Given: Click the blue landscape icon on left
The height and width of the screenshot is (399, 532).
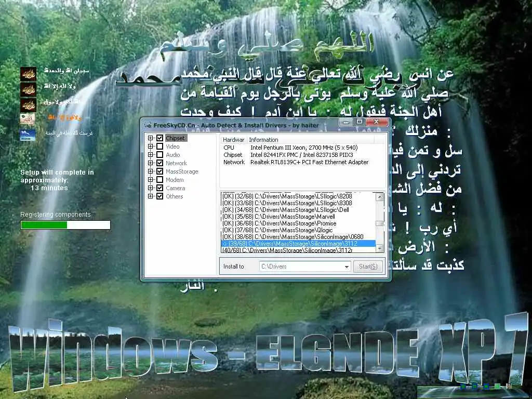Looking at the screenshot, I should click(28, 135).
